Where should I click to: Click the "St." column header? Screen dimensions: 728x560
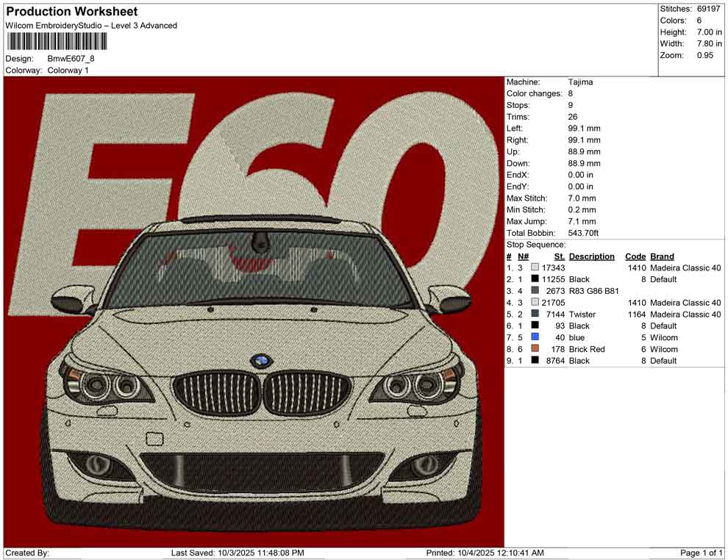coord(560,256)
